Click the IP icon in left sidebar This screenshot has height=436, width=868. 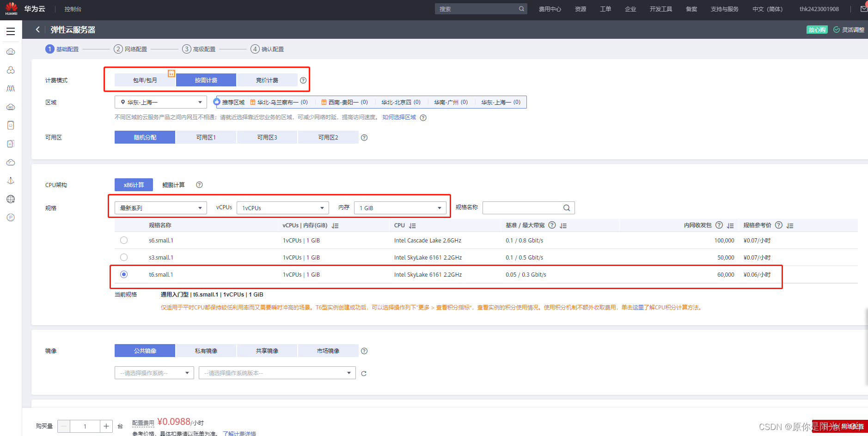click(x=11, y=218)
